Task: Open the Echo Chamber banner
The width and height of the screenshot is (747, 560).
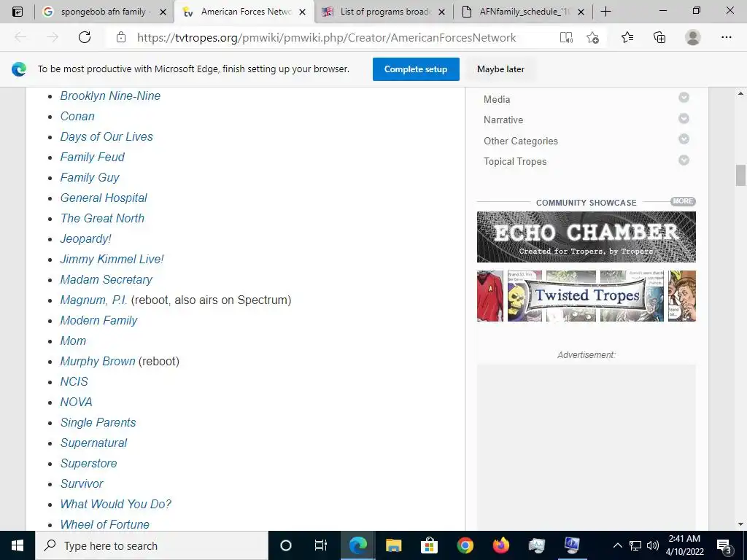Action: [587, 237]
